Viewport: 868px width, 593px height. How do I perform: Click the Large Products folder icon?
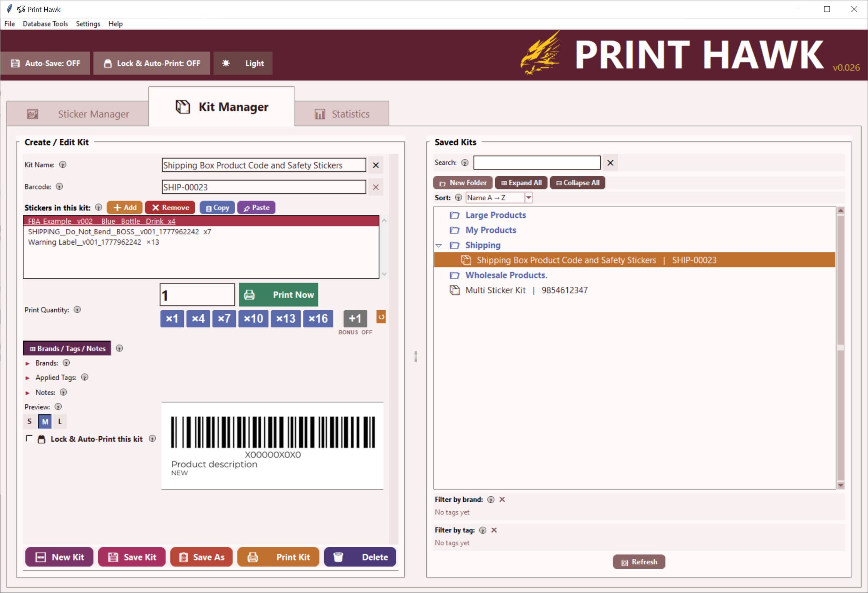[x=455, y=215]
